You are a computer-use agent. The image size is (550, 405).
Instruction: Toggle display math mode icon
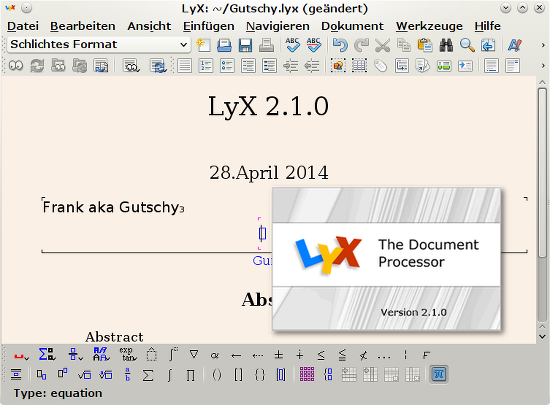pos(16,374)
